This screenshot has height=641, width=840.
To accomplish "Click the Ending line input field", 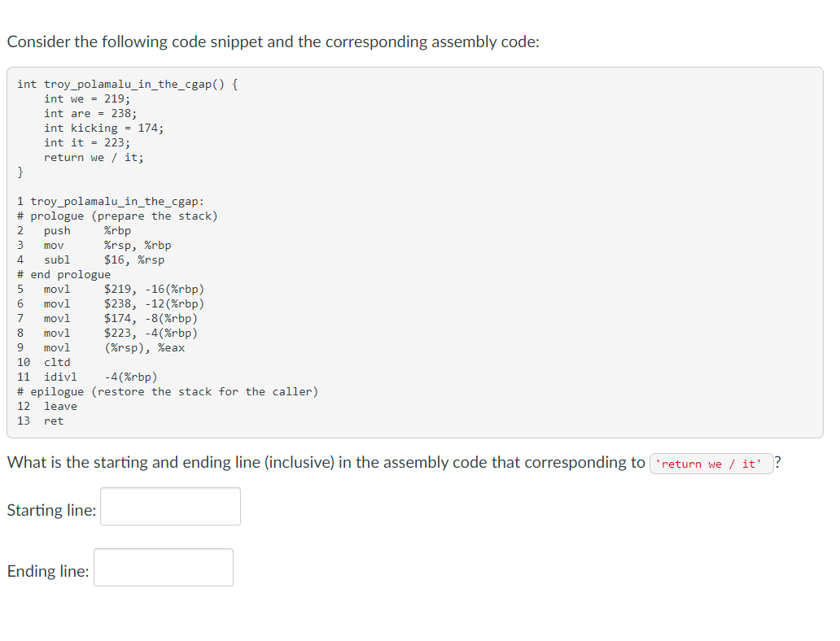I will point(162,567).
